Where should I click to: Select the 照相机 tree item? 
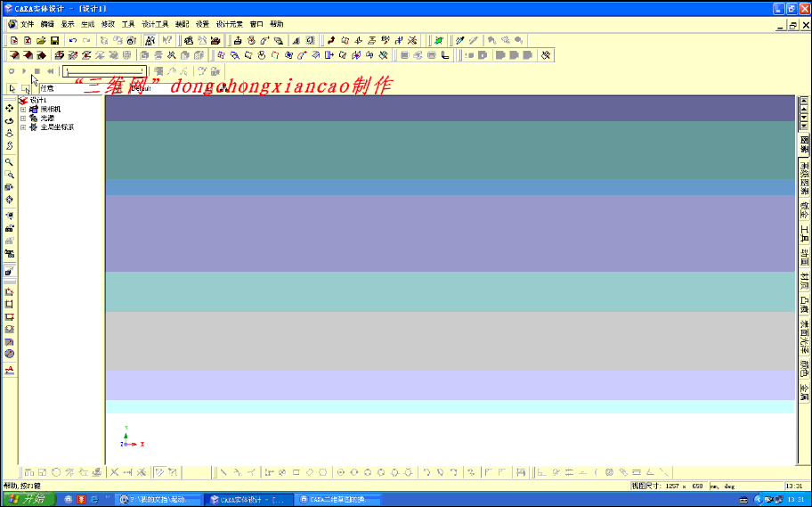(x=50, y=110)
